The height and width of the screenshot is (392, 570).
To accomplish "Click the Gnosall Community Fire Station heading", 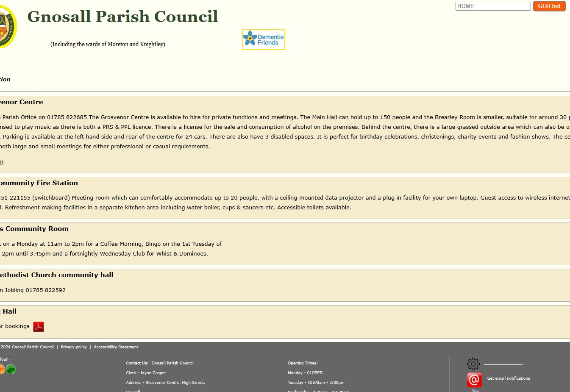I will coord(39,183).
